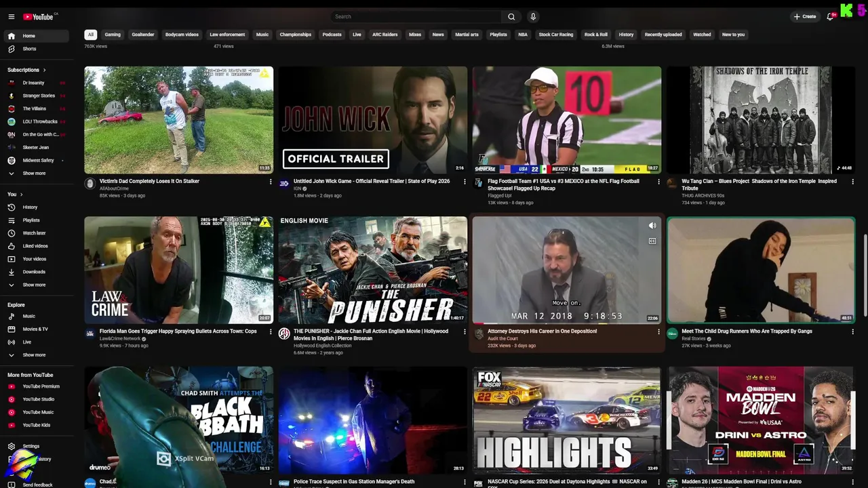868x488 pixels.
Task: Play the Florida Man Law&Crime thumbnail
Action: click(178, 270)
